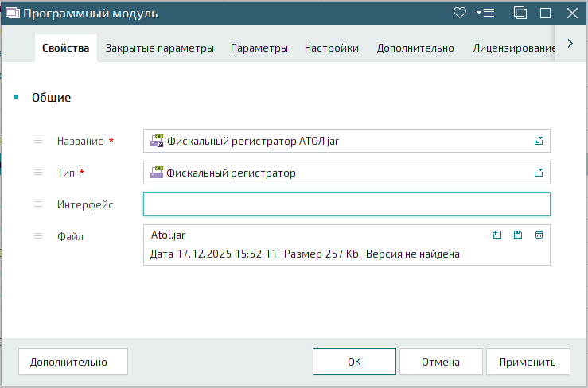Screen dimensions: 588x388
Task: Collapse the Общие section header
Action: point(51,98)
